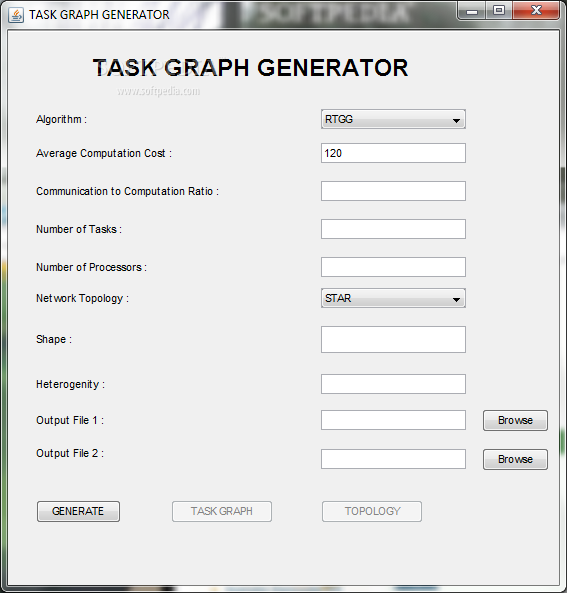This screenshot has width=567, height=593.
Task: Open the Algorithm dropdown showing RTGG
Action: [x=393, y=119]
